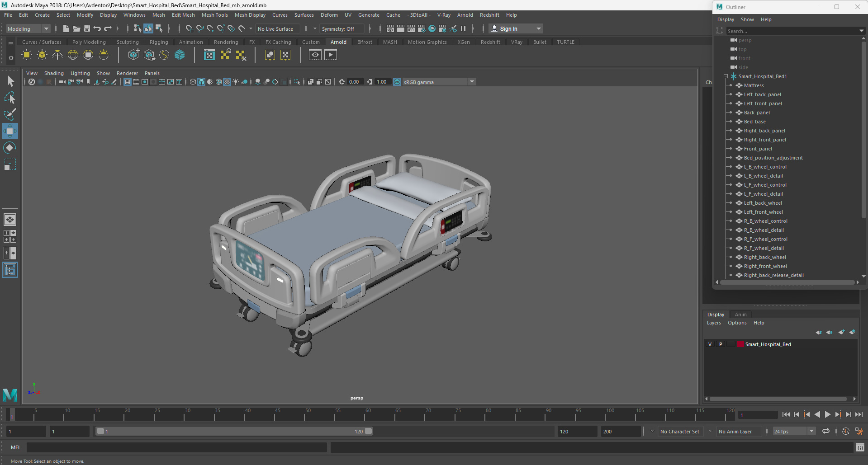868x465 pixels.
Task: Click the Arnold render view play icon
Action: click(331, 55)
